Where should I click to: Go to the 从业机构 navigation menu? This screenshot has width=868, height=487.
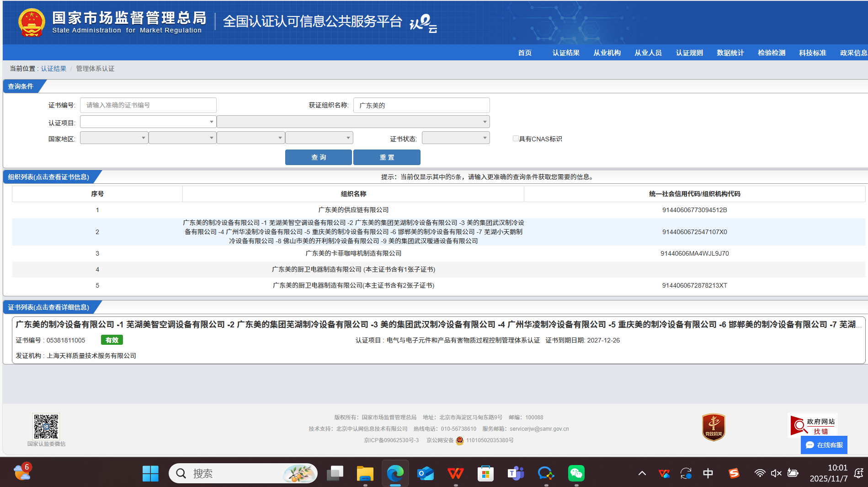click(x=607, y=53)
